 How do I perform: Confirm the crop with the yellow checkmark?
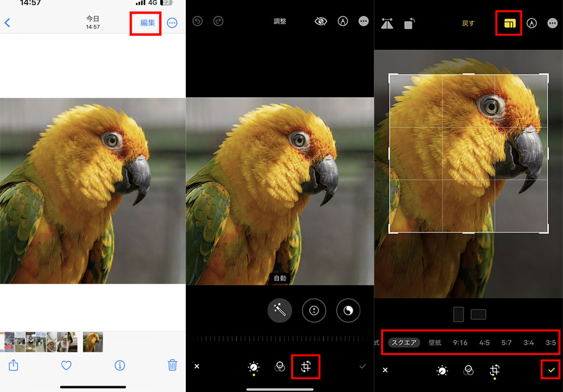click(550, 370)
